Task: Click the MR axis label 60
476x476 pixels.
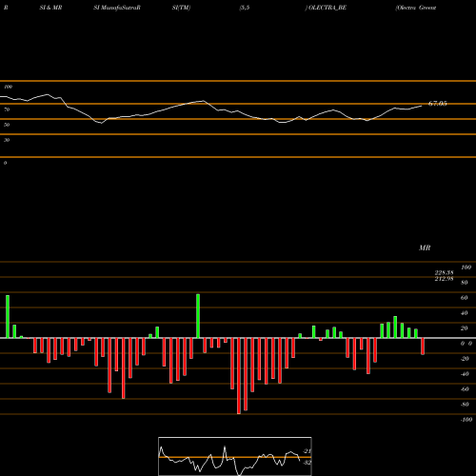Action: [x=465, y=298]
